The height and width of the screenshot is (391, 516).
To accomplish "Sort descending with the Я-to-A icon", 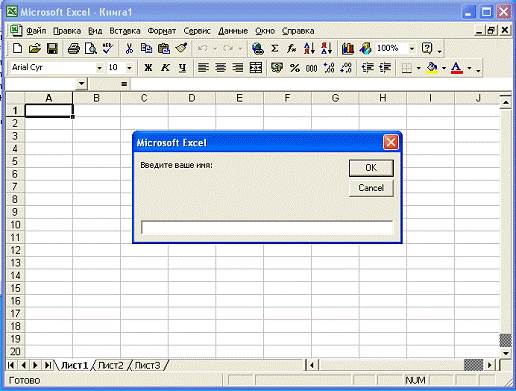I will (x=326, y=49).
